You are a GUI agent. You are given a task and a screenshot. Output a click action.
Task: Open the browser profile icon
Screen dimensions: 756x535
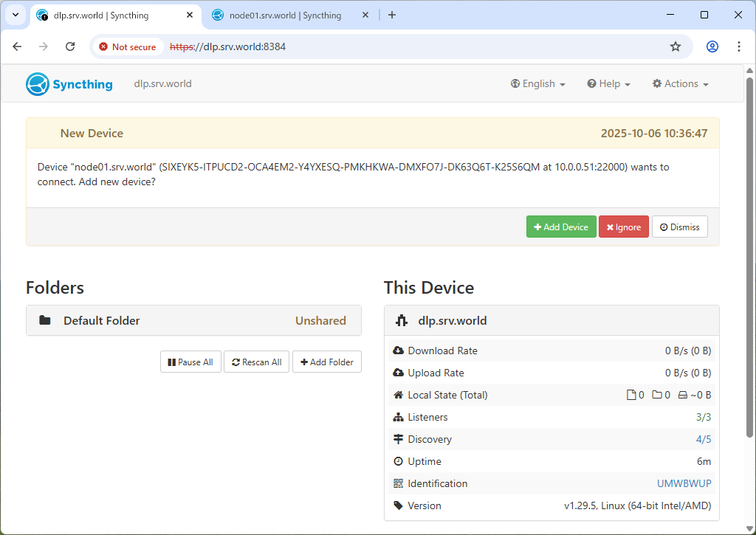click(x=712, y=46)
